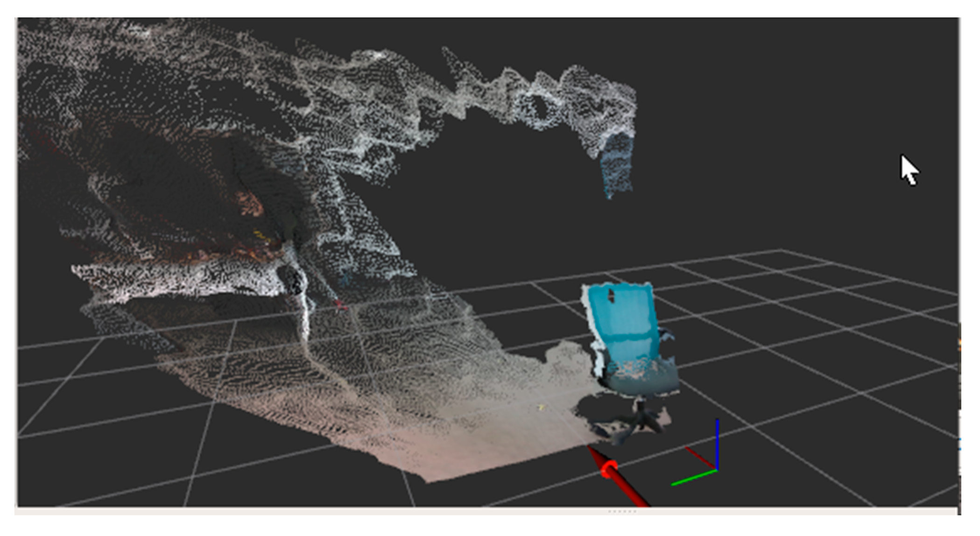
Task: Click the small yellow point on floor
Action: pos(542,408)
